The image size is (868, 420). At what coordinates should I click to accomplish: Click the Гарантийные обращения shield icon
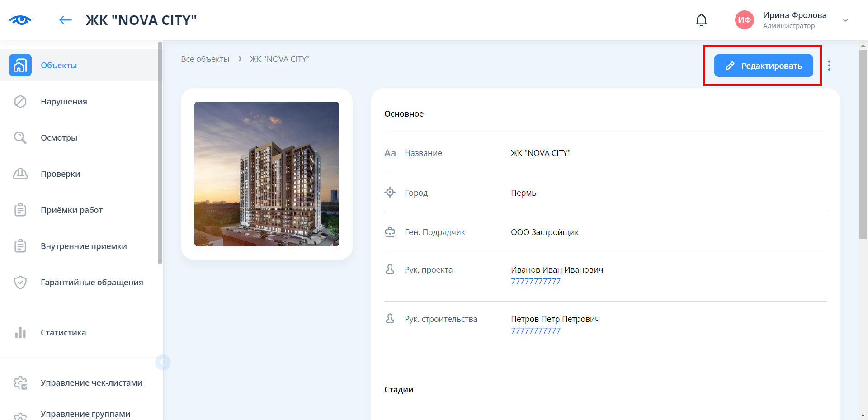pyautogui.click(x=20, y=283)
